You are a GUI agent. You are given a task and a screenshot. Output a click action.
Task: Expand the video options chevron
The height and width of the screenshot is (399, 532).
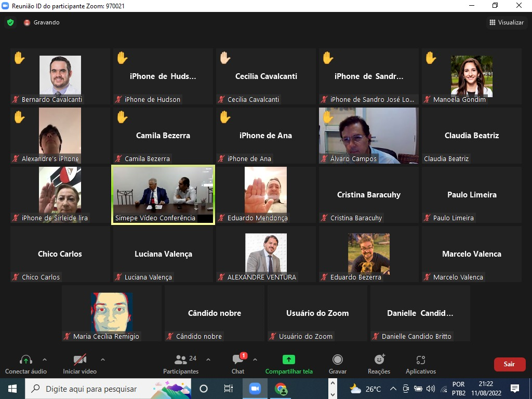coord(102,360)
